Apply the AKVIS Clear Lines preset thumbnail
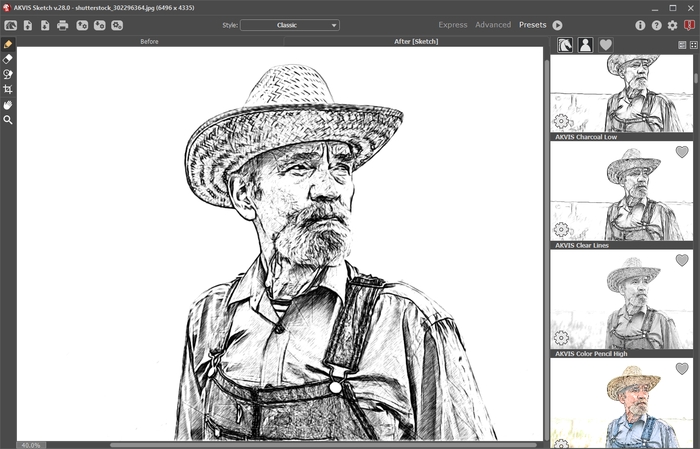This screenshot has width=700, height=449. pos(621,191)
